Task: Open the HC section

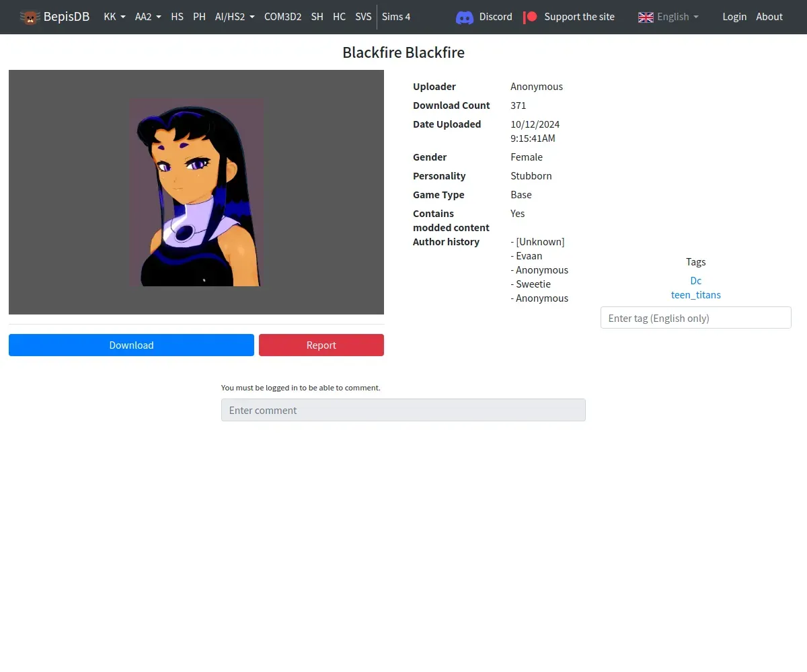Action: (x=339, y=17)
